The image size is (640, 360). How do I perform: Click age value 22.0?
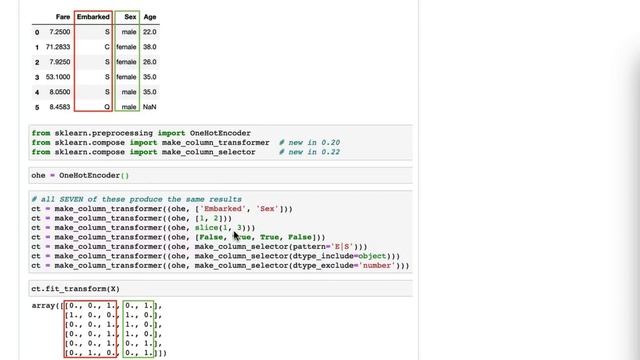(149, 32)
